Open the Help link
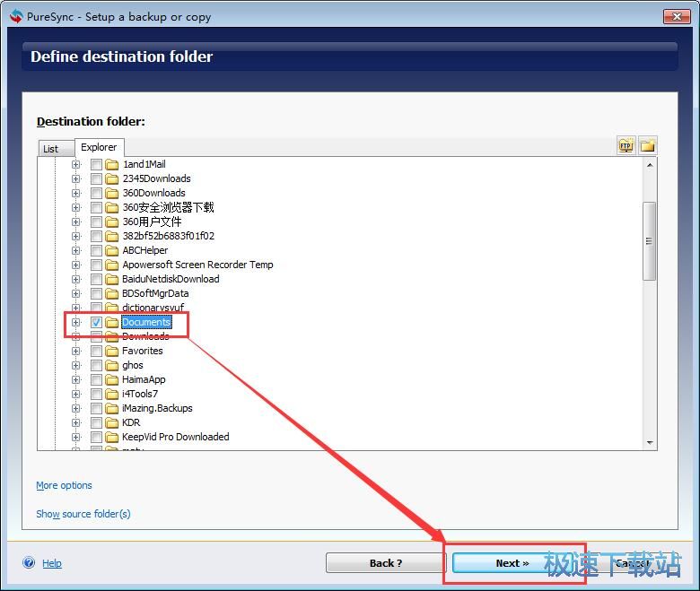This screenshot has height=591, width=700. pyautogui.click(x=52, y=563)
